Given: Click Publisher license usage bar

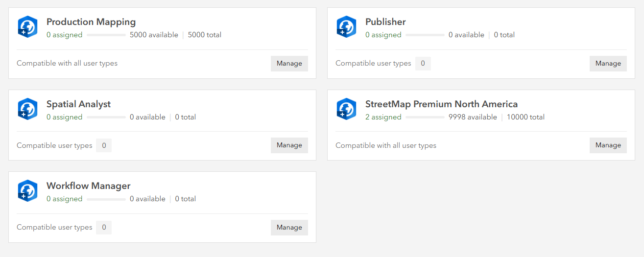Looking at the screenshot, I should 425,35.
